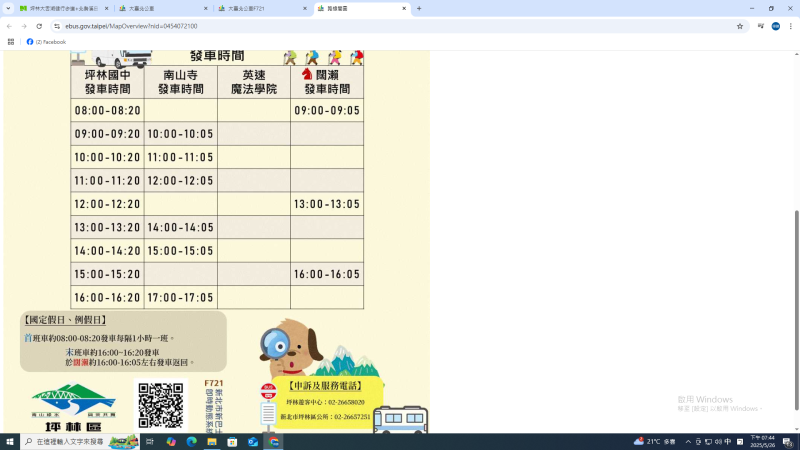Open the media control icon in toolbar

[761, 26]
